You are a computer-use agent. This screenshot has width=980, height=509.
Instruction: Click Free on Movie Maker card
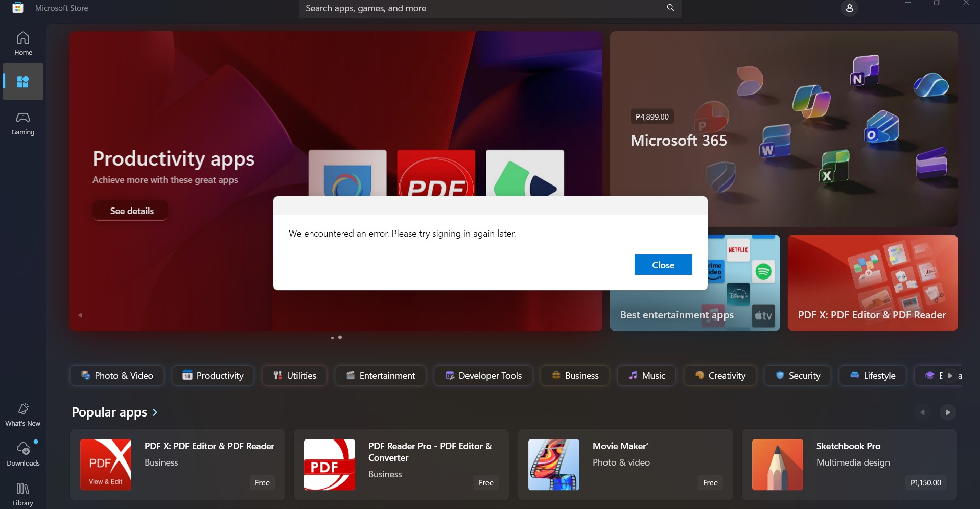click(x=710, y=482)
